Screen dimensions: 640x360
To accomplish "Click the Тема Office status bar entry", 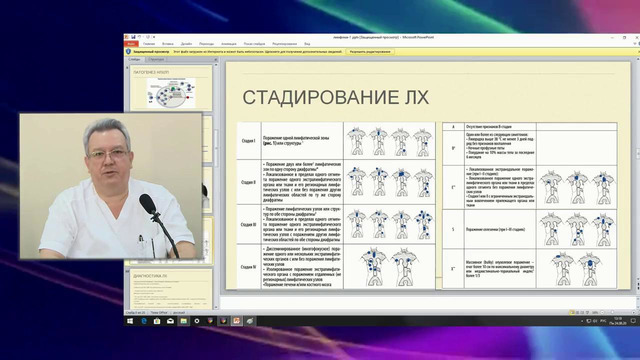I will 159,313.
